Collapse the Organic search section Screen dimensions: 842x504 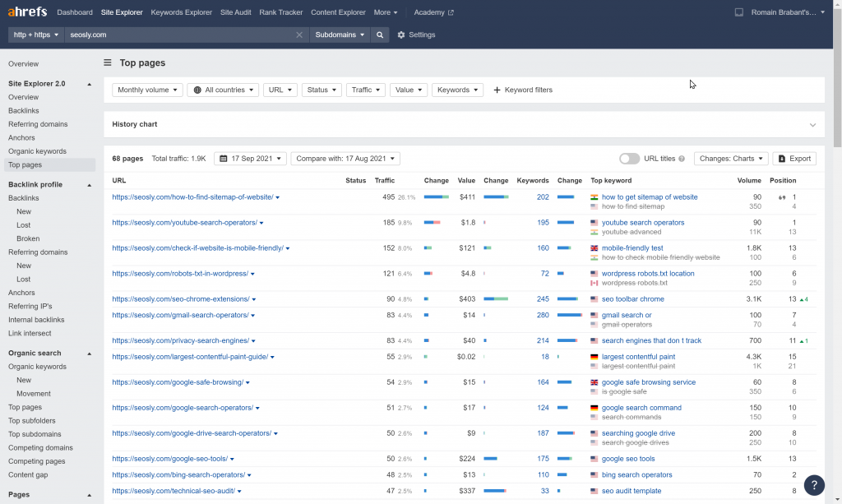(89, 354)
